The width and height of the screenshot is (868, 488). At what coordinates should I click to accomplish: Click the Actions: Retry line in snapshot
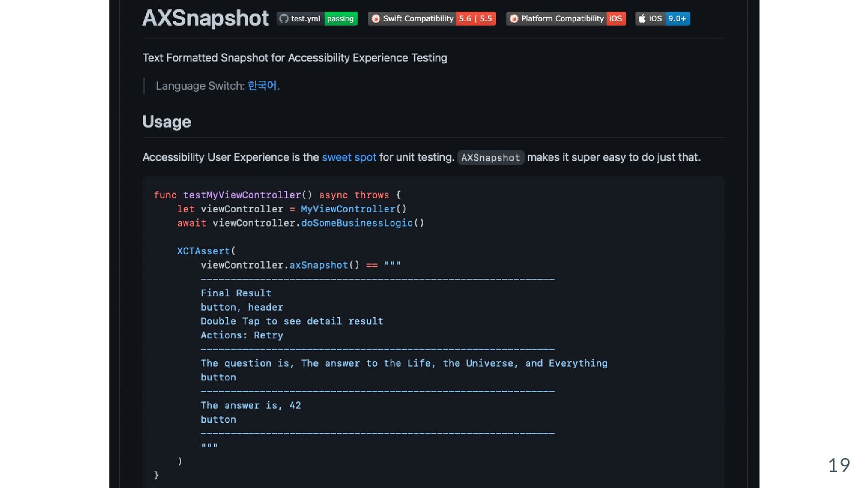coord(241,335)
